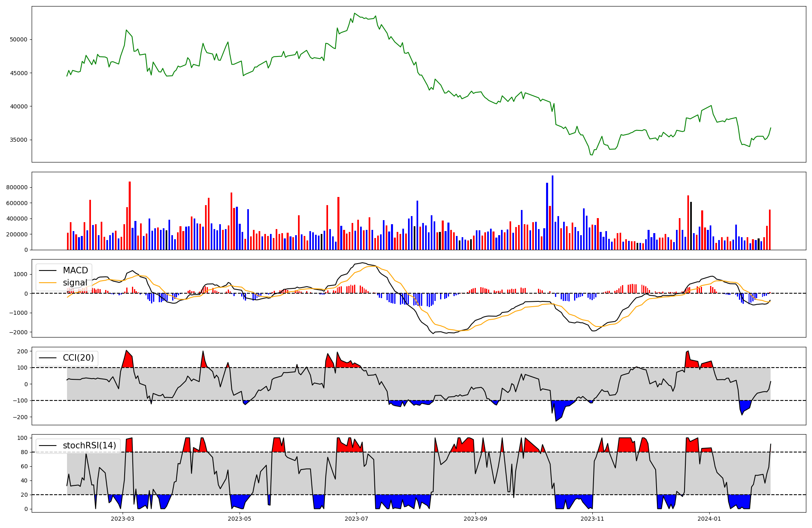This screenshot has width=812, height=528.
Task: Click the MACD legend label text
Action: pyautogui.click(x=75, y=270)
